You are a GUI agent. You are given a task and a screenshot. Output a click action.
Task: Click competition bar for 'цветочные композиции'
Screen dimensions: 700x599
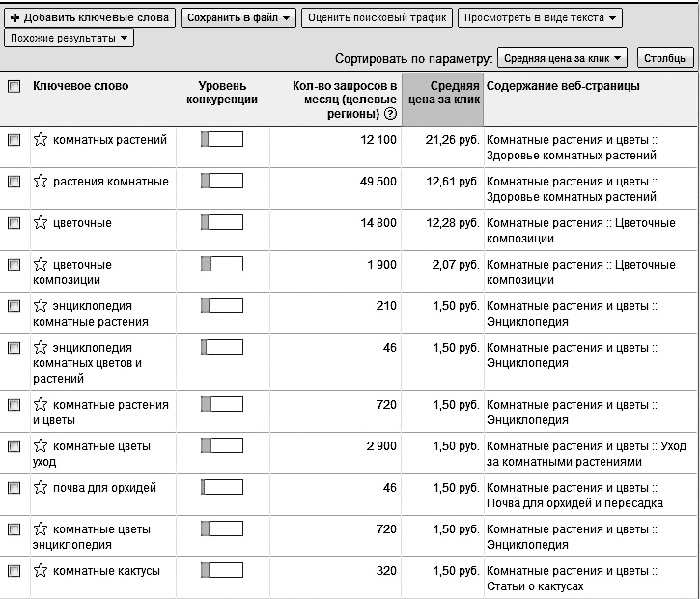coord(222,264)
